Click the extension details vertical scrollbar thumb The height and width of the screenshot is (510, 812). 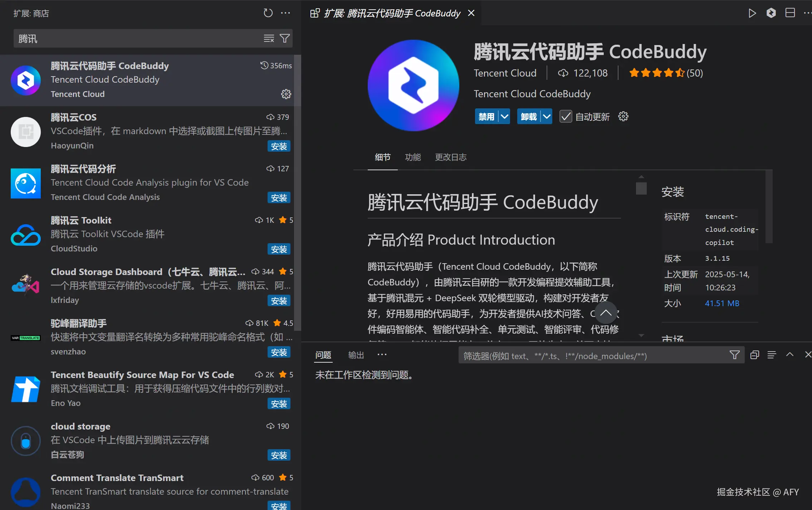click(641, 188)
